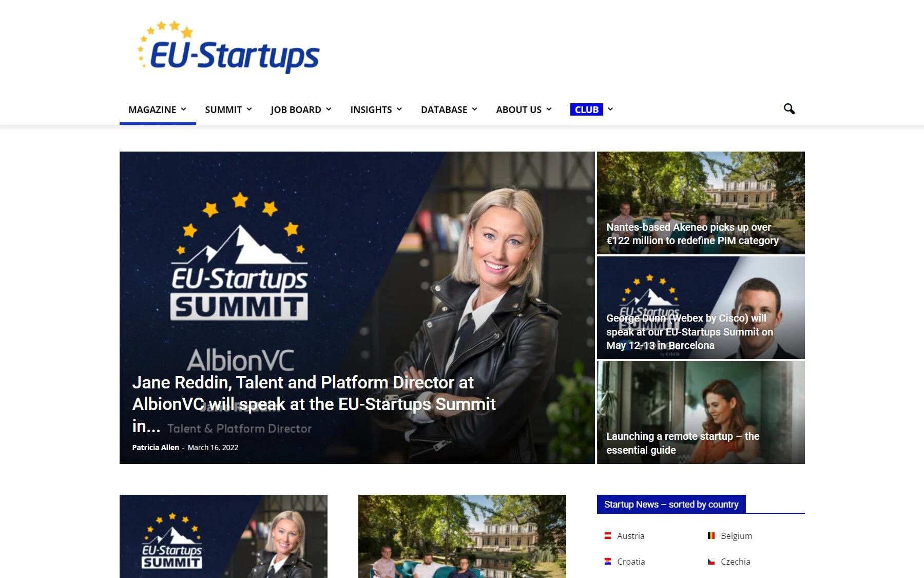This screenshot has width=924, height=578.
Task: Open the Jane Reddin AlbionVC headline
Action: 314,404
